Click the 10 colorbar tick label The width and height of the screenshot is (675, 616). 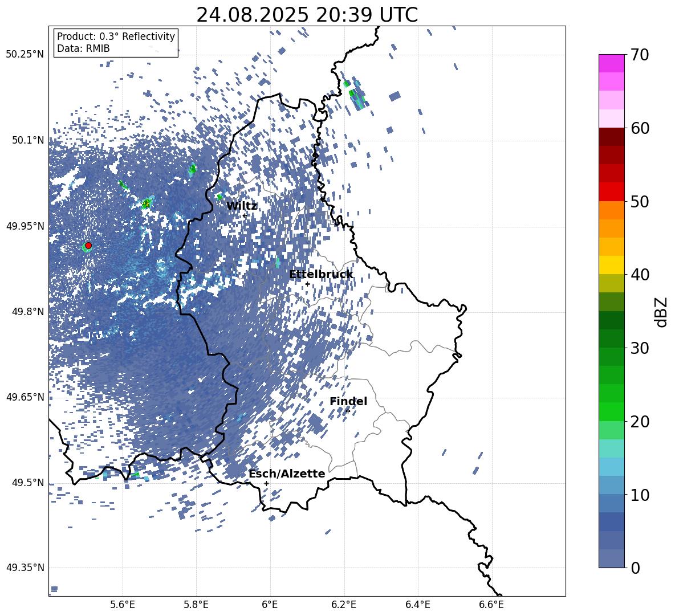pos(640,495)
